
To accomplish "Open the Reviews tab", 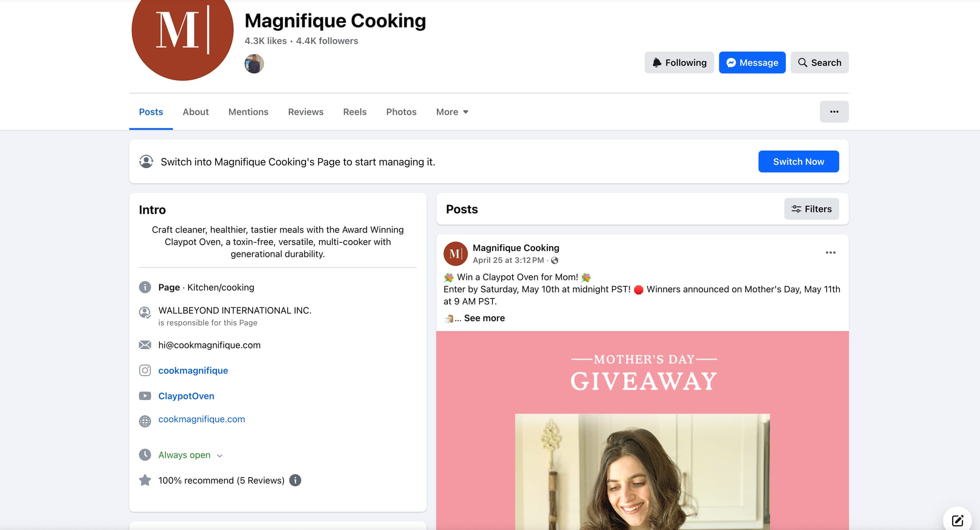I will (305, 112).
